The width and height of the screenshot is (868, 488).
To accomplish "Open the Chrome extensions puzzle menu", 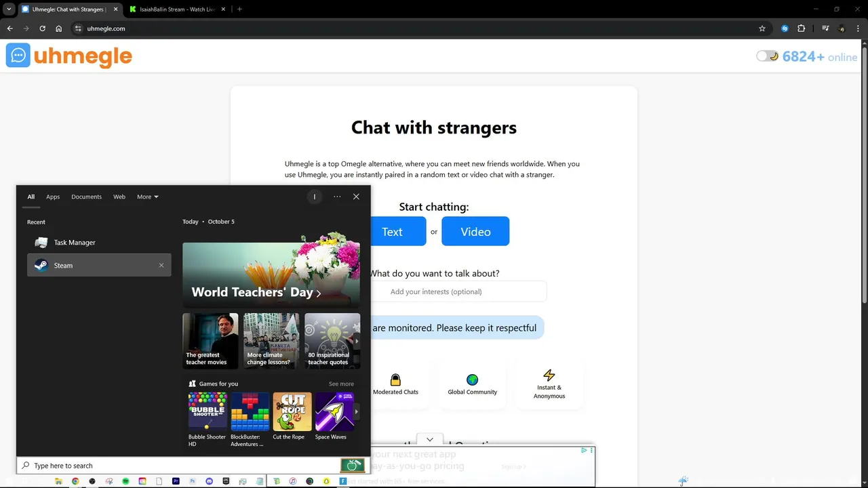I will tap(801, 28).
